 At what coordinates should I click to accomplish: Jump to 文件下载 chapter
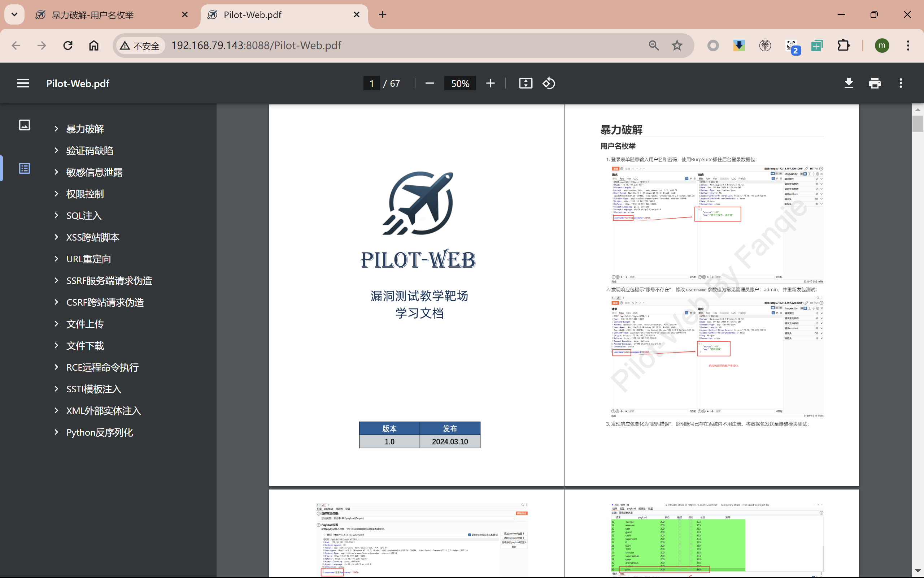point(85,346)
